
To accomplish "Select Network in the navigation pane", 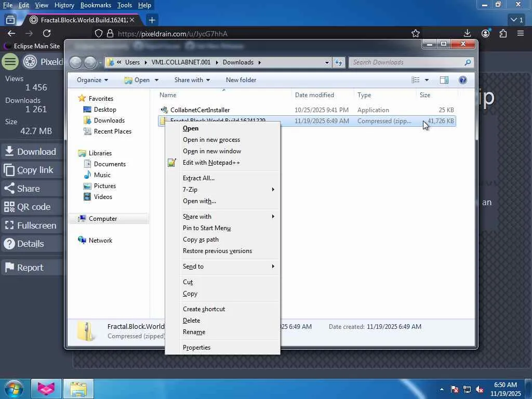I will (x=100, y=241).
